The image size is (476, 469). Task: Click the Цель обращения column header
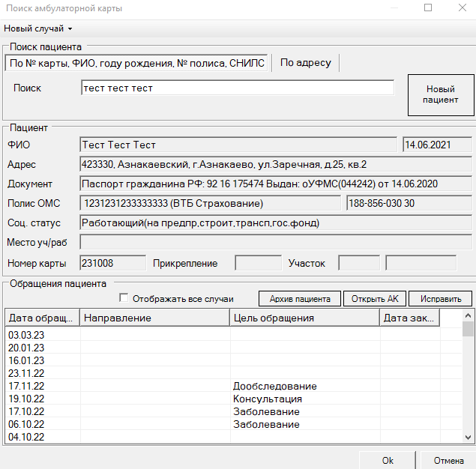coord(304,318)
